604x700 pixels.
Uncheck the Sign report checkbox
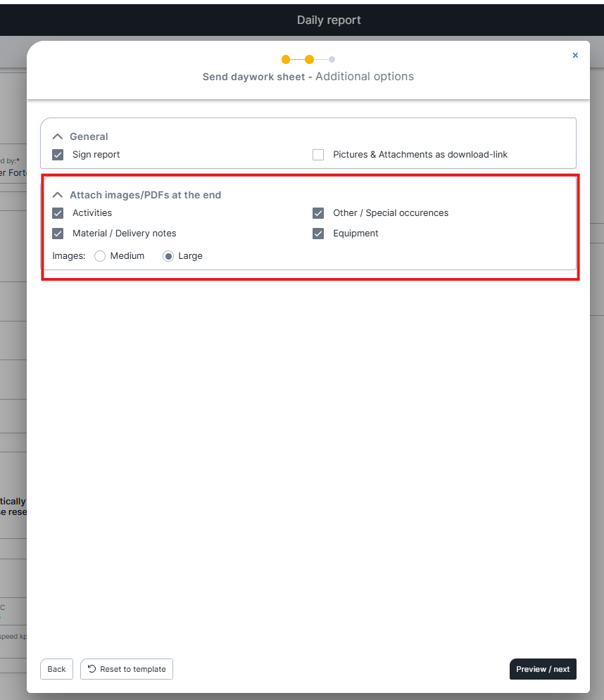click(x=58, y=155)
